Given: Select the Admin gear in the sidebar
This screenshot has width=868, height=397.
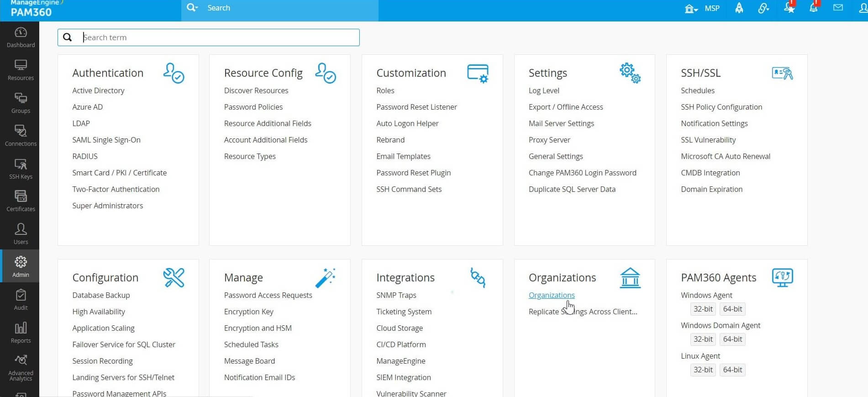Looking at the screenshot, I should tap(21, 266).
